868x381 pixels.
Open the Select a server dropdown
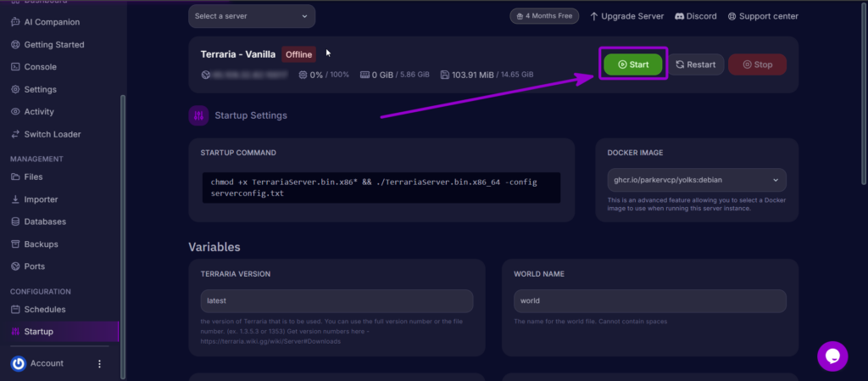(x=252, y=16)
